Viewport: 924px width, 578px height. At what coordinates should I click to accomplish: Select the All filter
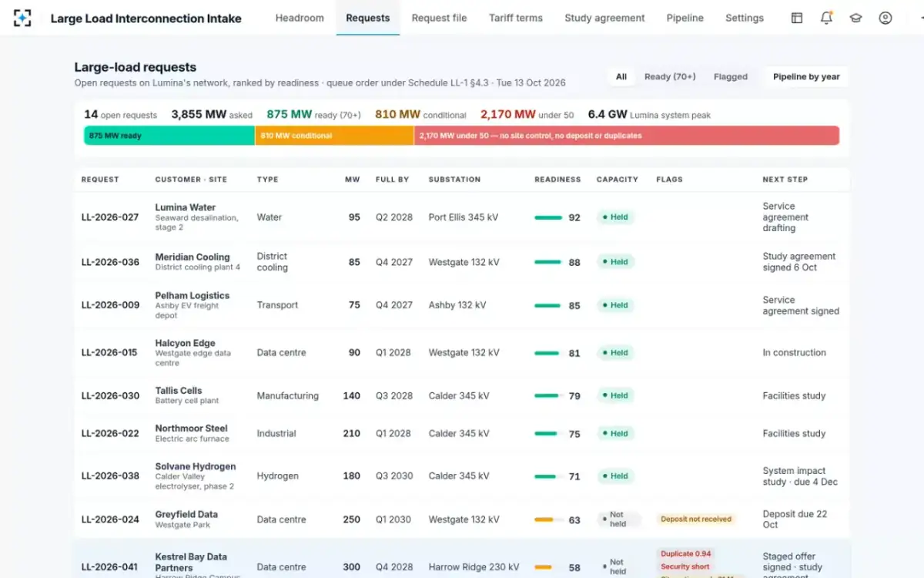point(621,77)
